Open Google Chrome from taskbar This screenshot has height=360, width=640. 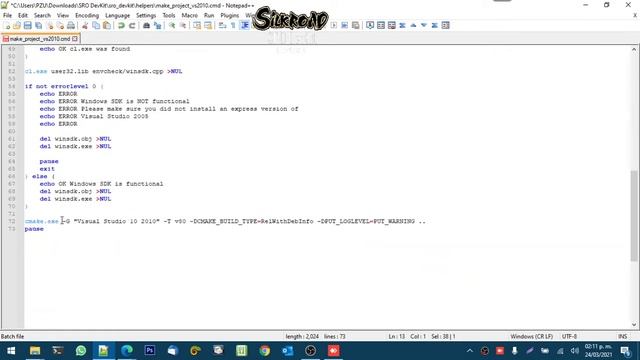[x=265, y=351]
